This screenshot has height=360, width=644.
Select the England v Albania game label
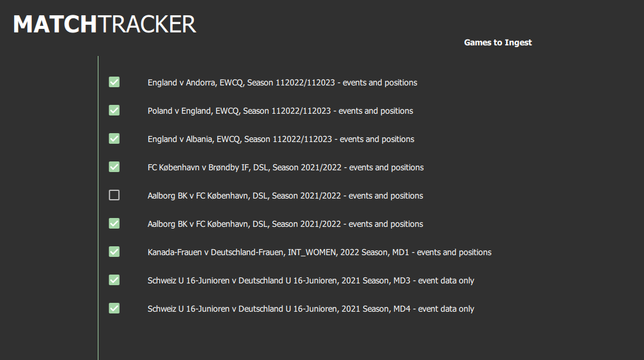(x=281, y=139)
